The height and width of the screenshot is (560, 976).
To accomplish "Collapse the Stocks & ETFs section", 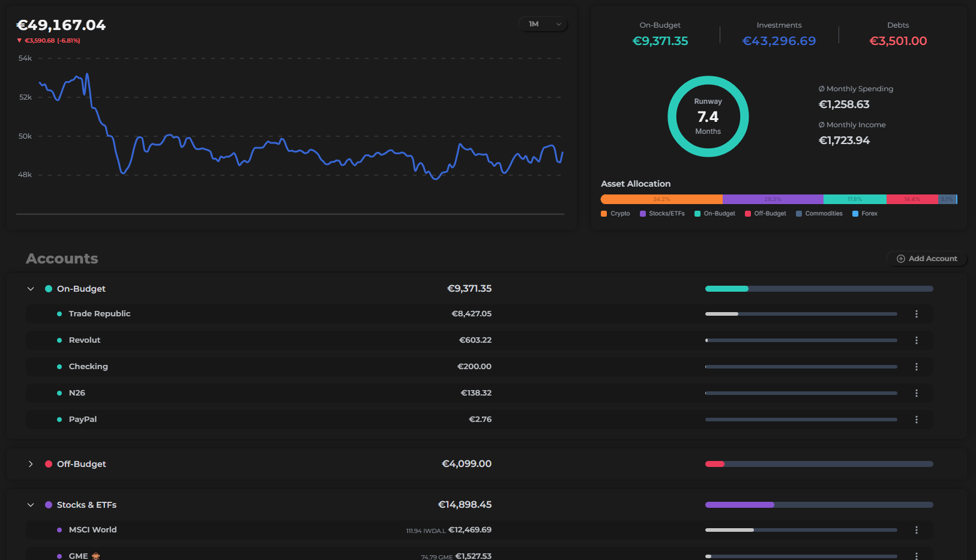I will 31,505.
